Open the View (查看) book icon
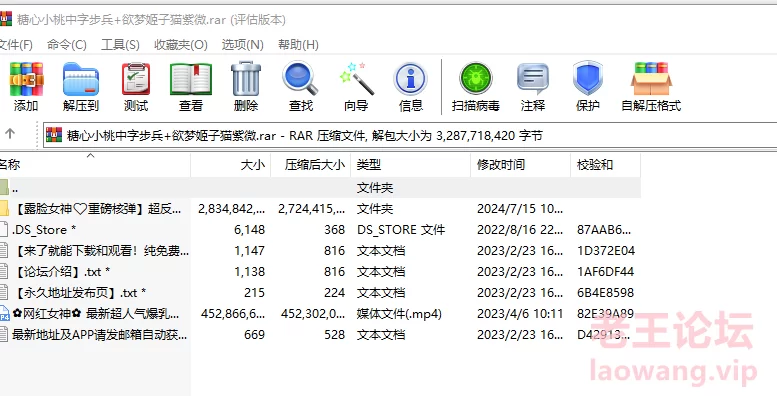The image size is (777, 396). pyautogui.click(x=191, y=79)
